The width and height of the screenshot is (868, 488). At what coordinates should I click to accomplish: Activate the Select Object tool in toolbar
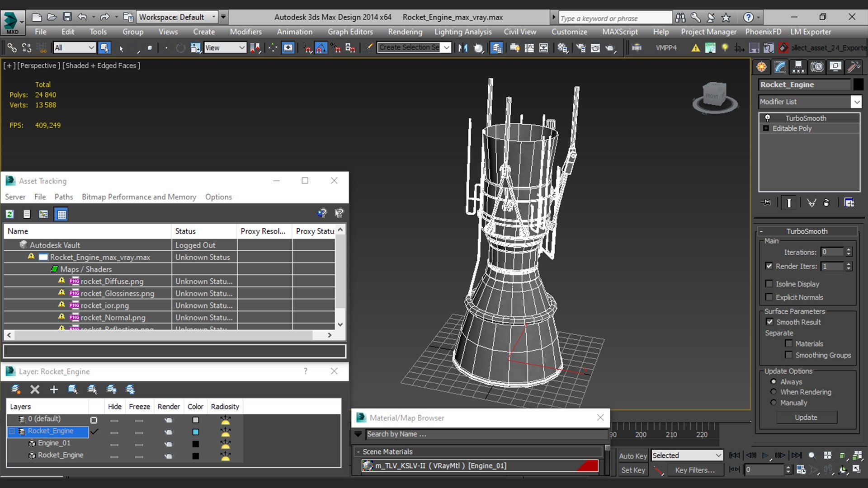[x=104, y=47]
